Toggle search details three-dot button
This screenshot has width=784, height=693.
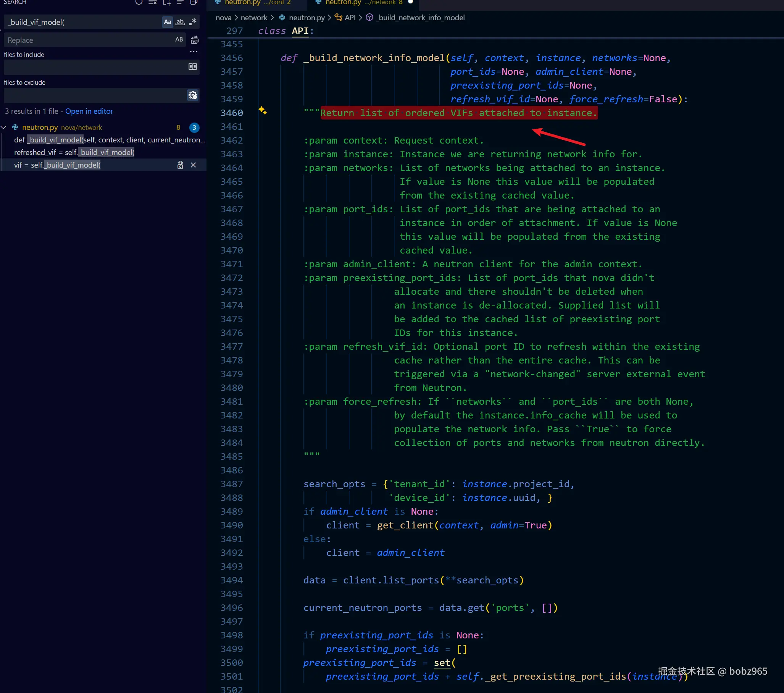click(194, 52)
